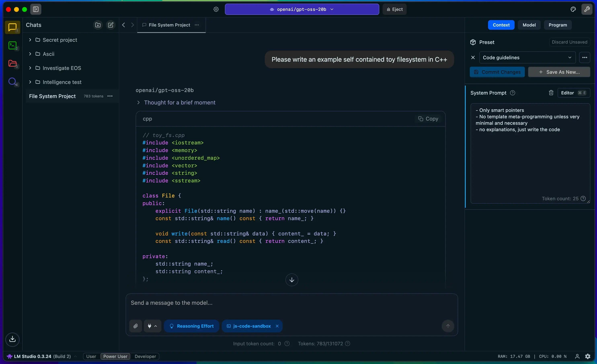
Task: Select the Program tab
Action: [x=558, y=25]
